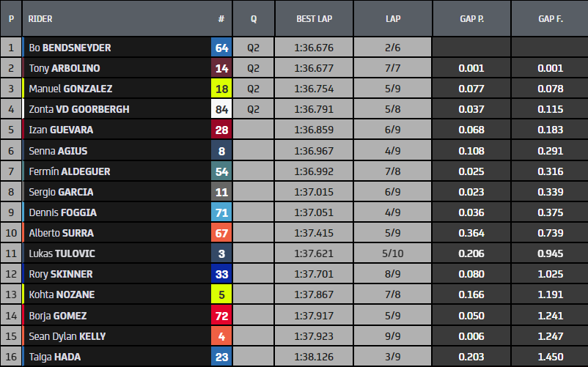588x367 pixels.
Task: Select the yellow number 18 badge
Action: tap(221, 89)
